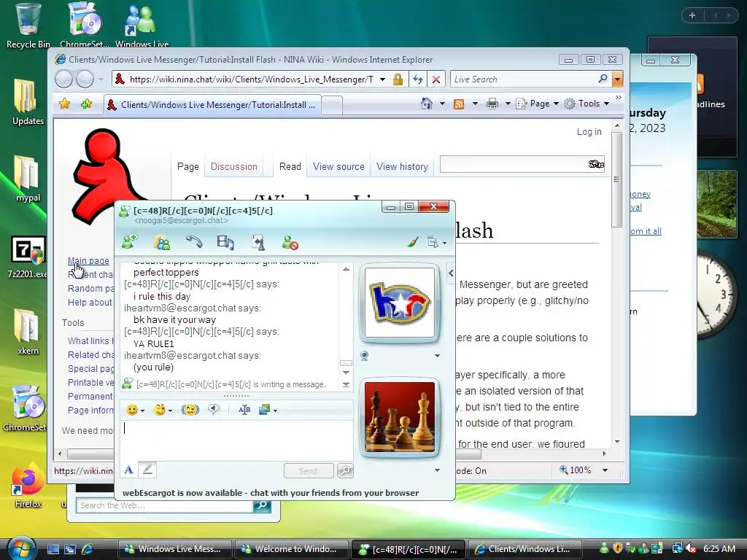Expand the Home button dropdown arrow
The width and height of the screenshot is (747, 560).
click(x=442, y=104)
